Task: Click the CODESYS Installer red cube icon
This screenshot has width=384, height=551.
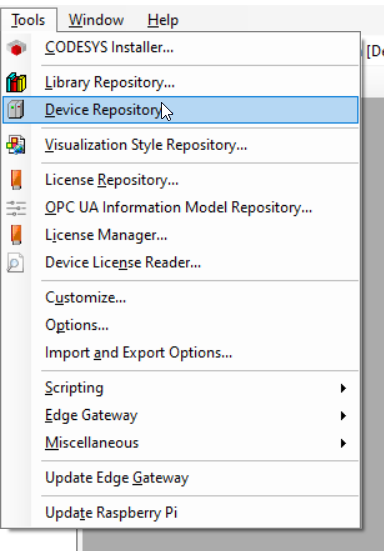Action: click(x=16, y=48)
